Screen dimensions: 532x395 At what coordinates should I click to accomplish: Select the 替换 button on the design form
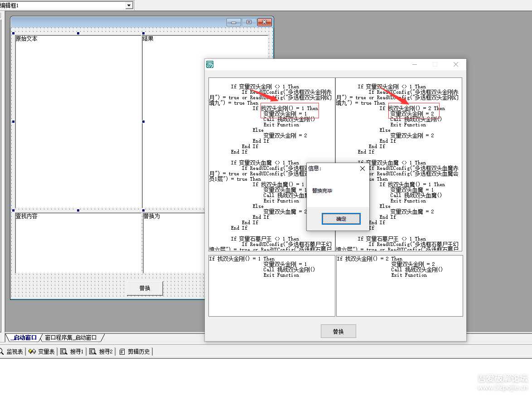pos(145,288)
